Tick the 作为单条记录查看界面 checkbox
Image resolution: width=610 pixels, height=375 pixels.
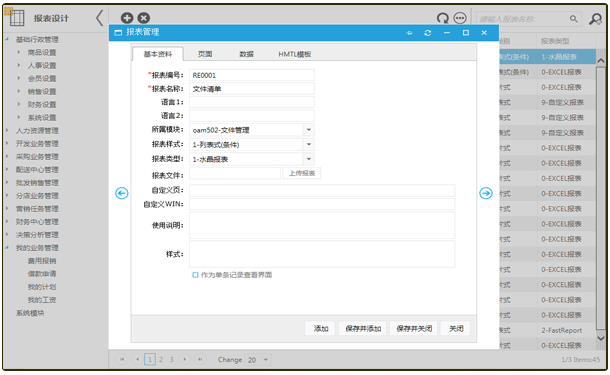[195, 275]
